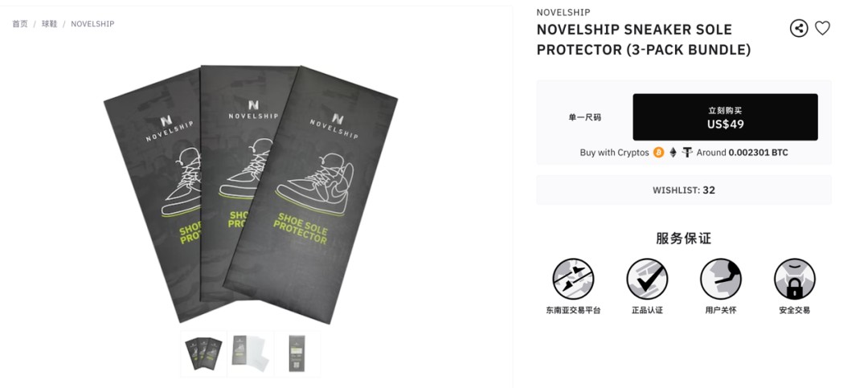Select third thumbnail showing package back
Screen dimensions: 868x388
coord(297,353)
